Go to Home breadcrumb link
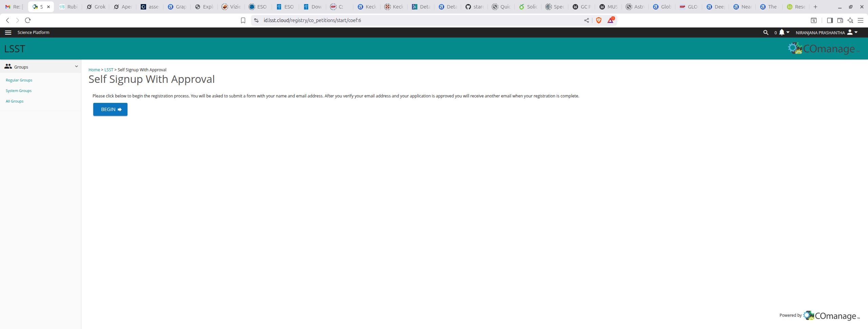This screenshot has height=329, width=868. click(x=94, y=70)
